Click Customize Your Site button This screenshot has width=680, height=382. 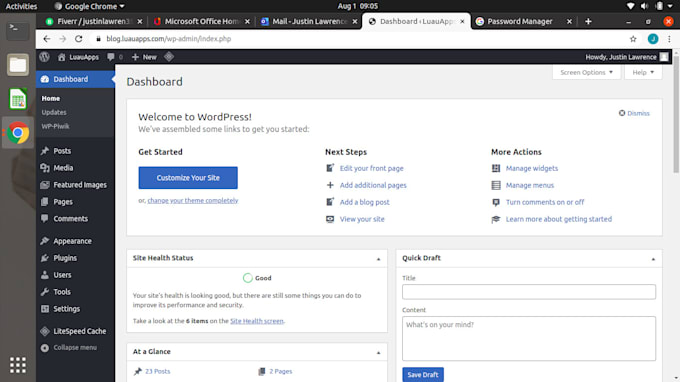[x=188, y=178]
